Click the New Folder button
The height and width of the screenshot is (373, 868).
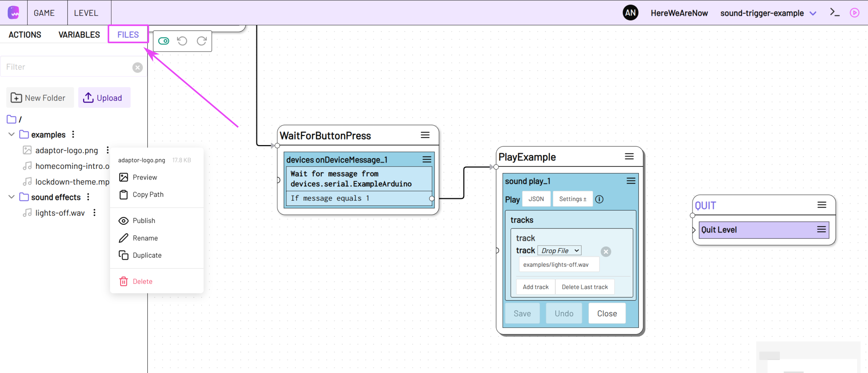tap(40, 98)
